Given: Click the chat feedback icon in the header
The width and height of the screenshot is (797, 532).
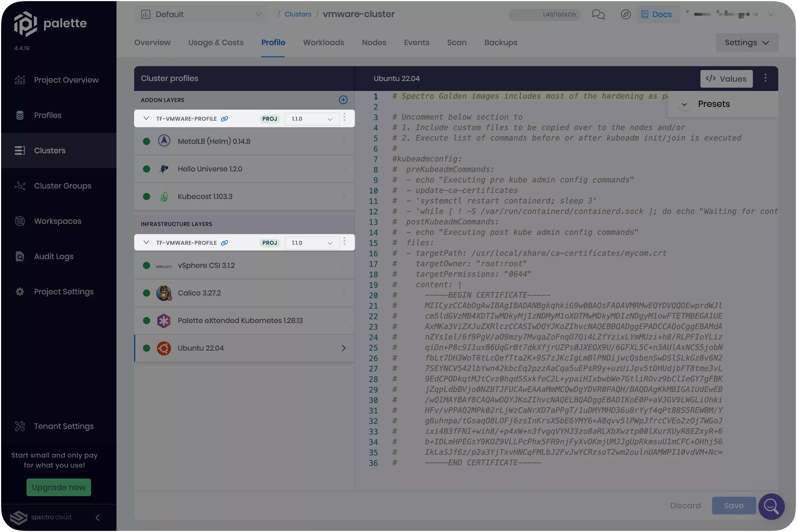Looking at the screenshot, I should coord(598,14).
